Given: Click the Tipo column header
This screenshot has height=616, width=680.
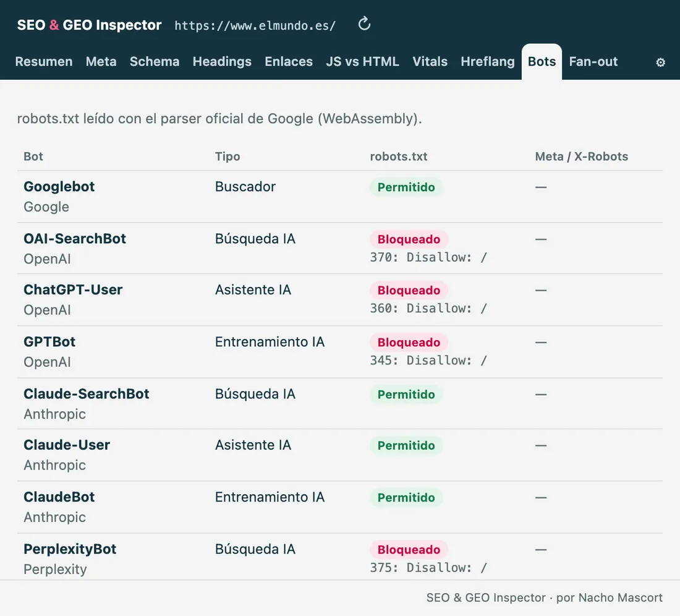Looking at the screenshot, I should pos(227,156).
